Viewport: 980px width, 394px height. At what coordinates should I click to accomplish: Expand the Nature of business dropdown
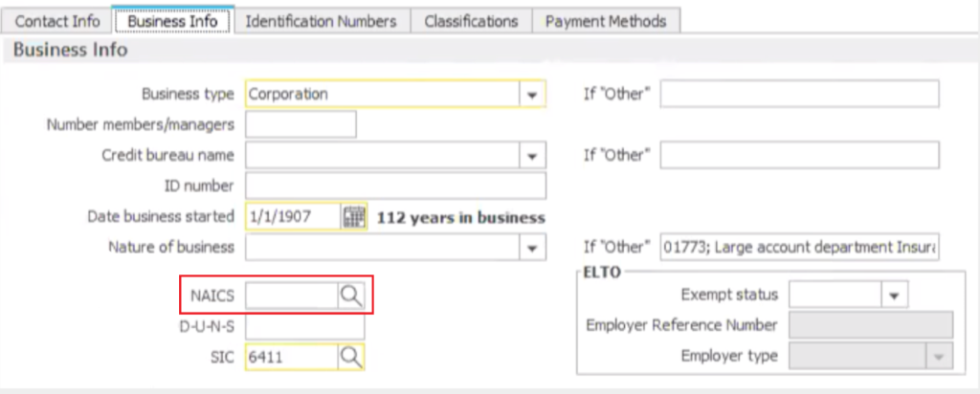click(x=531, y=248)
